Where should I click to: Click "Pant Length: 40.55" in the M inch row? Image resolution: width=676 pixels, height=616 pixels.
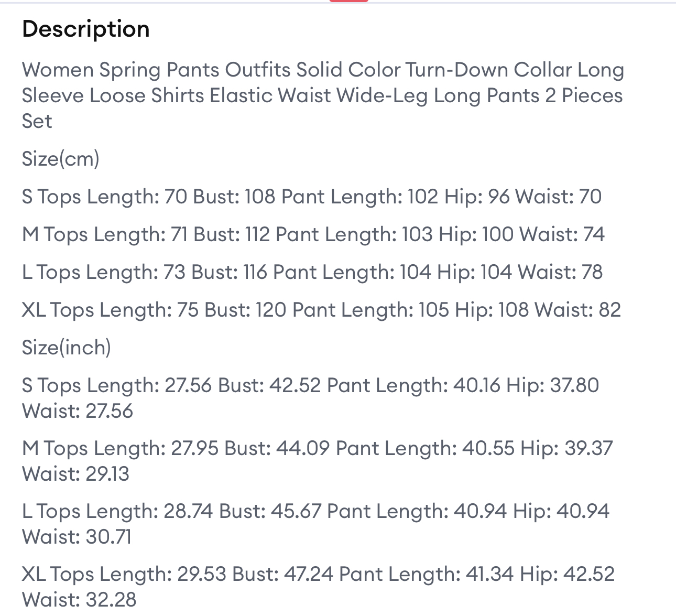tap(425, 448)
